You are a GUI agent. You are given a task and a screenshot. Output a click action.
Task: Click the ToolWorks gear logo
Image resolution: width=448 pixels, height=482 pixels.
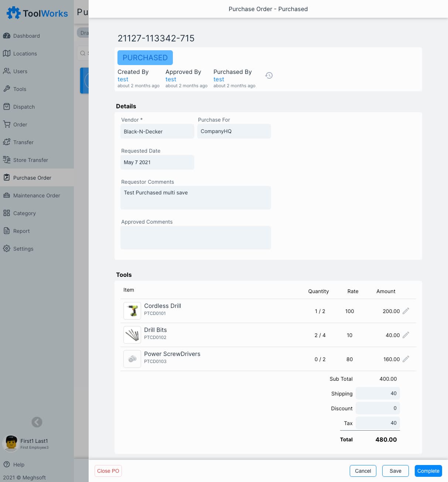pos(14,13)
